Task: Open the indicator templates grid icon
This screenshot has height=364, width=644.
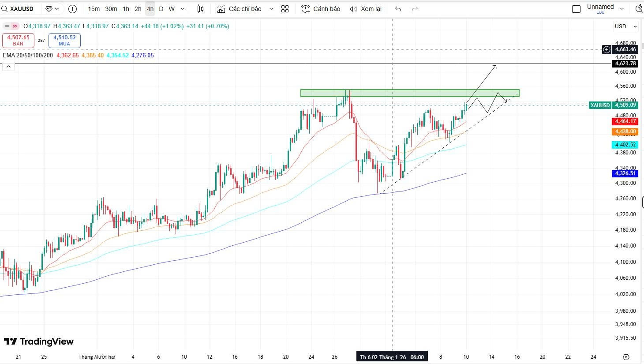Action: click(285, 9)
